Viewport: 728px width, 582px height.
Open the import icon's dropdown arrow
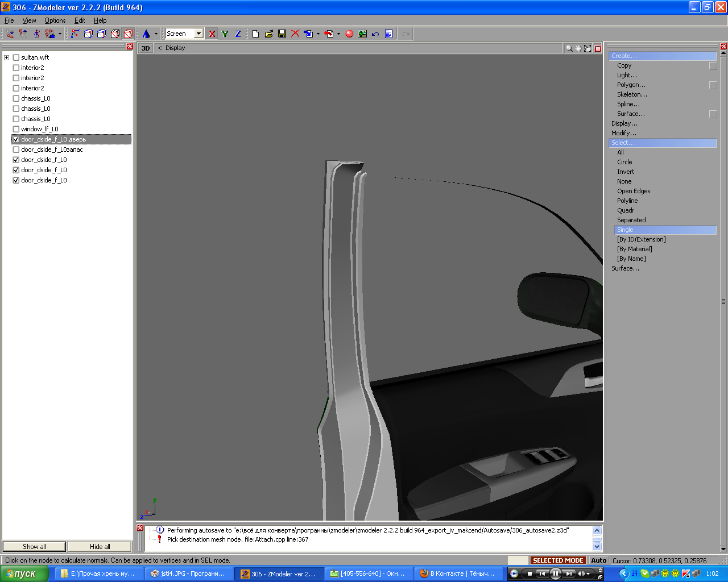[318, 34]
